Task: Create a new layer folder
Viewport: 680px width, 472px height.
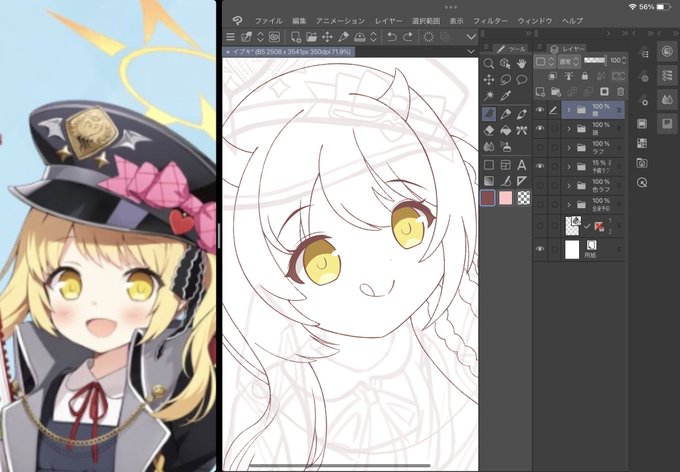Action: (x=556, y=92)
